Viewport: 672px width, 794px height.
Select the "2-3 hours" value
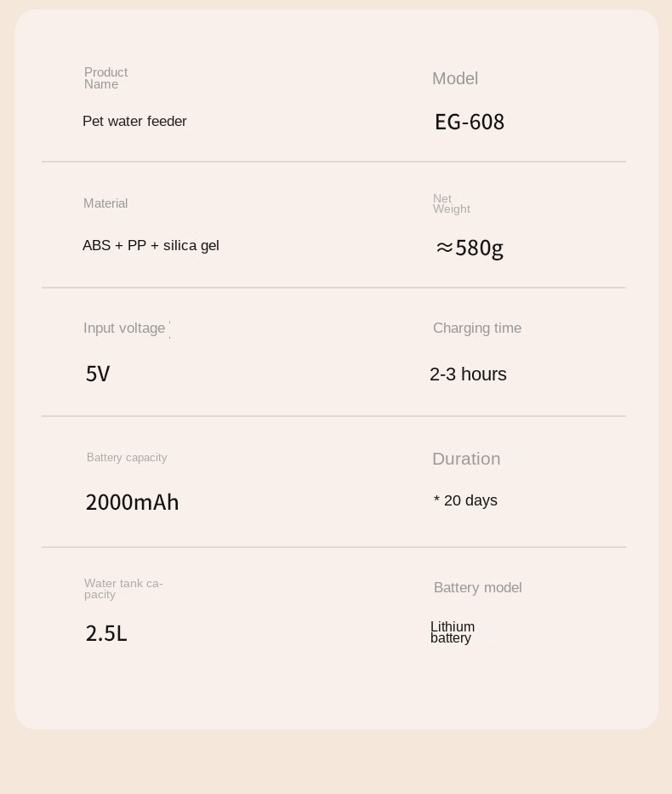coord(468,374)
